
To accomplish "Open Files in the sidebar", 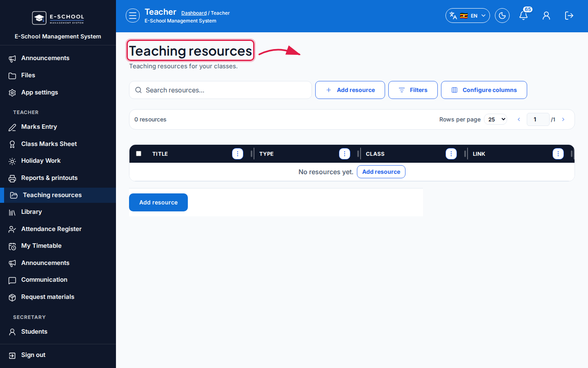I will click(x=58, y=75).
